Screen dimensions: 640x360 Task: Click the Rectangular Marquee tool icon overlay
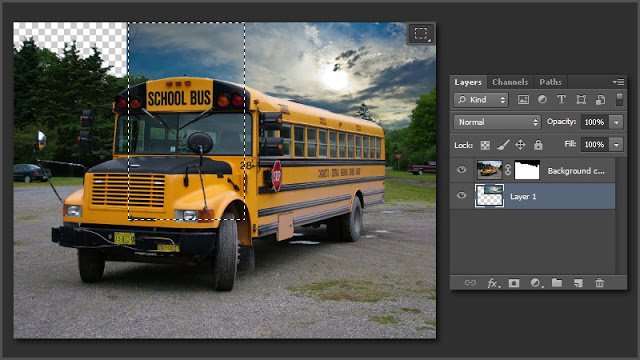point(421,33)
